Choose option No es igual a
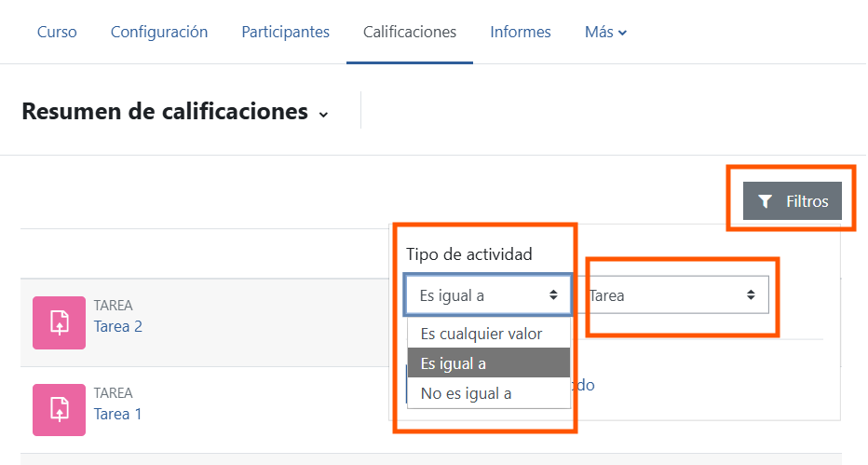This screenshot has width=868, height=465. pos(489,393)
